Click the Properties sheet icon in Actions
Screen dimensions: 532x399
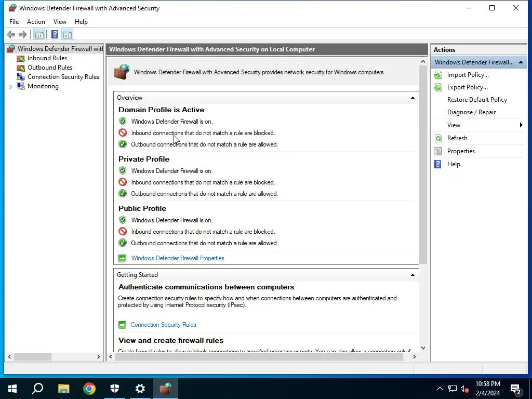[x=438, y=151]
